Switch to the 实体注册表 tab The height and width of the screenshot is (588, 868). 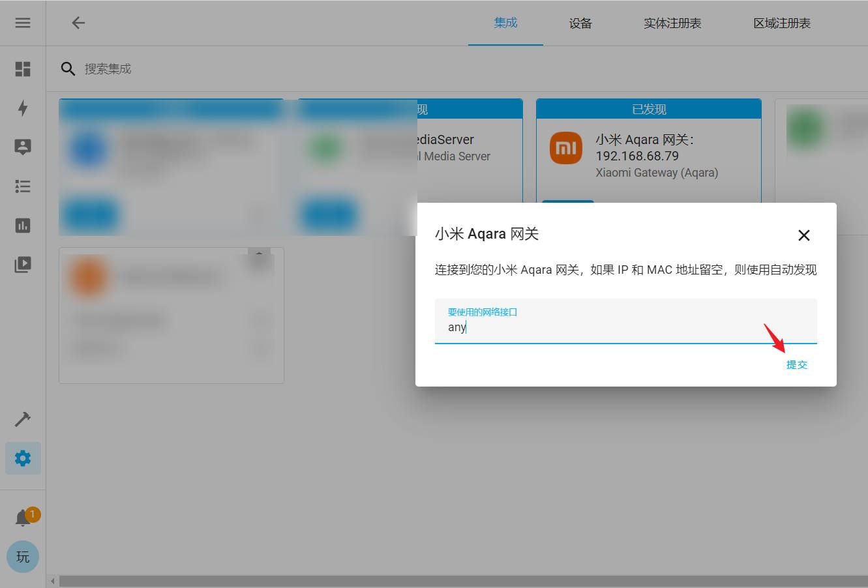point(672,23)
